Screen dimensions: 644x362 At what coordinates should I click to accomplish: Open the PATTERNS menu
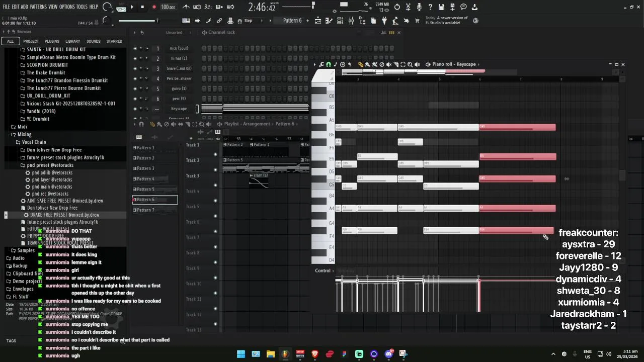tap(38, 7)
